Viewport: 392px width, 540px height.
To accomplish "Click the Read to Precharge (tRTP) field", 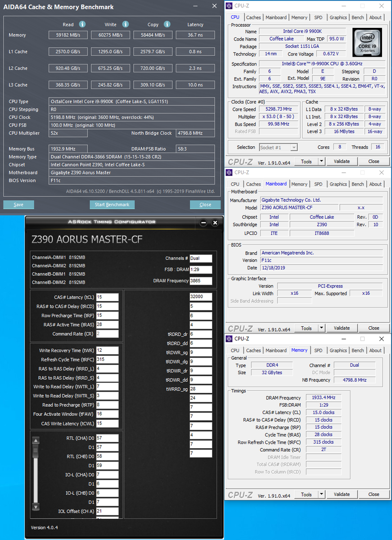I will pos(107,405).
